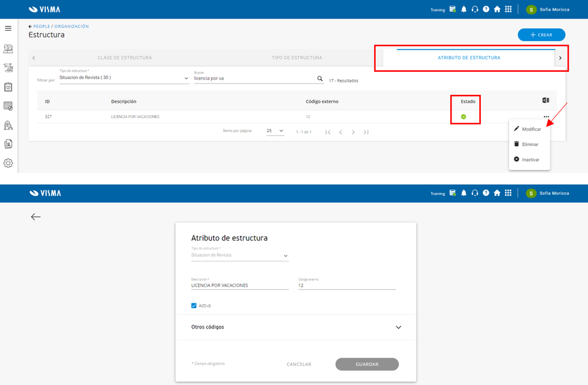Open the clipboard with heart sidebar icon
The width and height of the screenshot is (588, 385).
pyautogui.click(x=8, y=87)
